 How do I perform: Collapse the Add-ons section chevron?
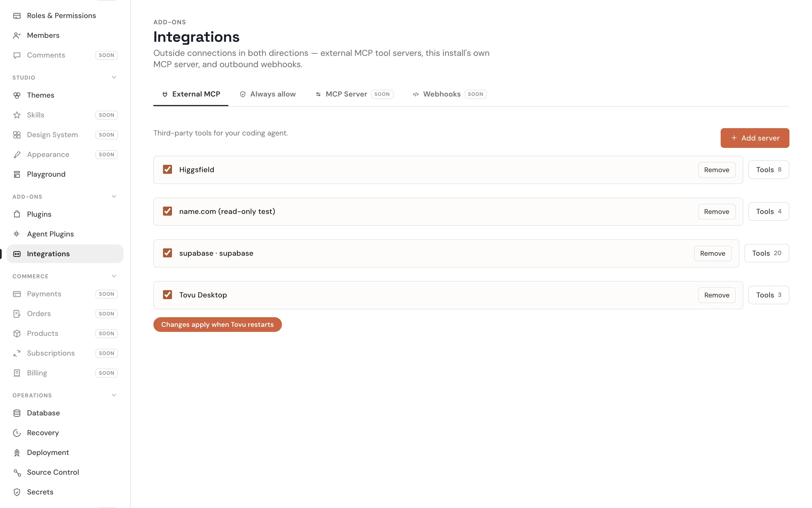114,196
